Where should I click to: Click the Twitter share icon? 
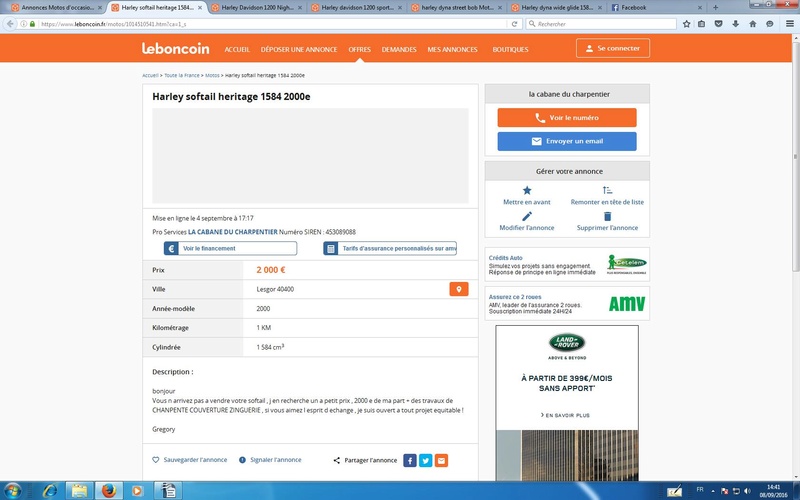pyautogui.click(x=426, y=460)
